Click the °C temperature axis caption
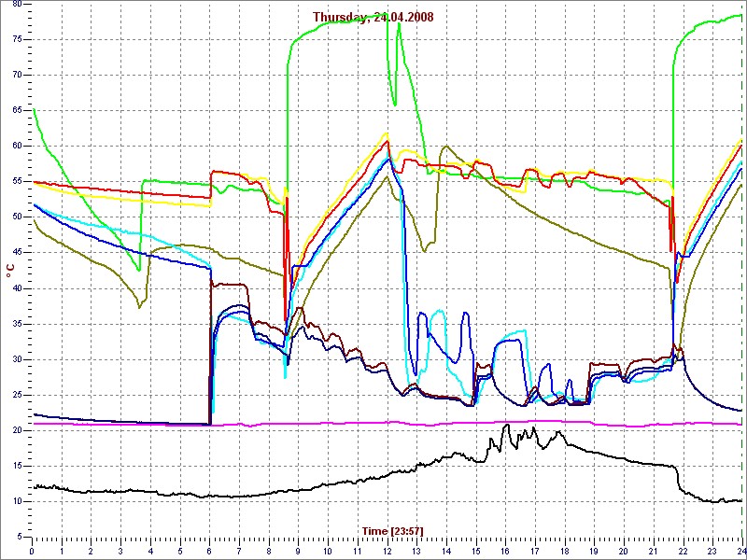The image size is (747, 560). coord(9,271)
